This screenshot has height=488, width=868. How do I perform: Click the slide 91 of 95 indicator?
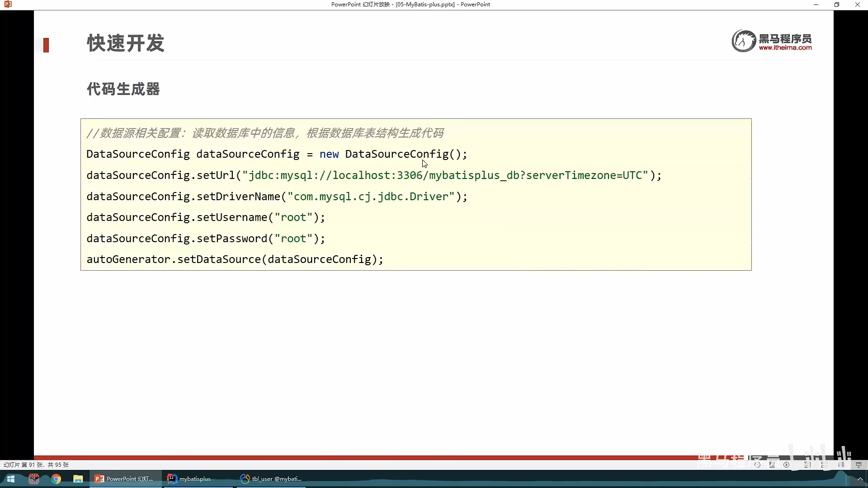pos(36,465)
